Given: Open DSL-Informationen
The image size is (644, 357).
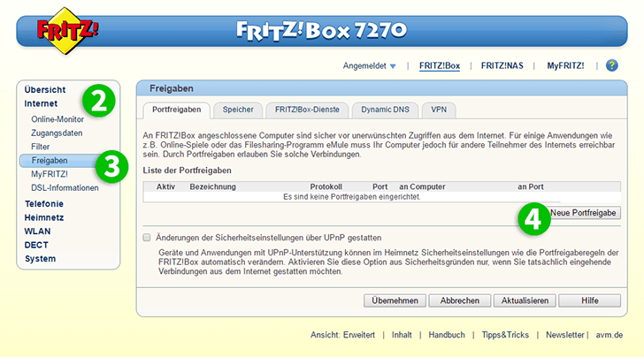Looking at the screenshot, I should [65, 187].
